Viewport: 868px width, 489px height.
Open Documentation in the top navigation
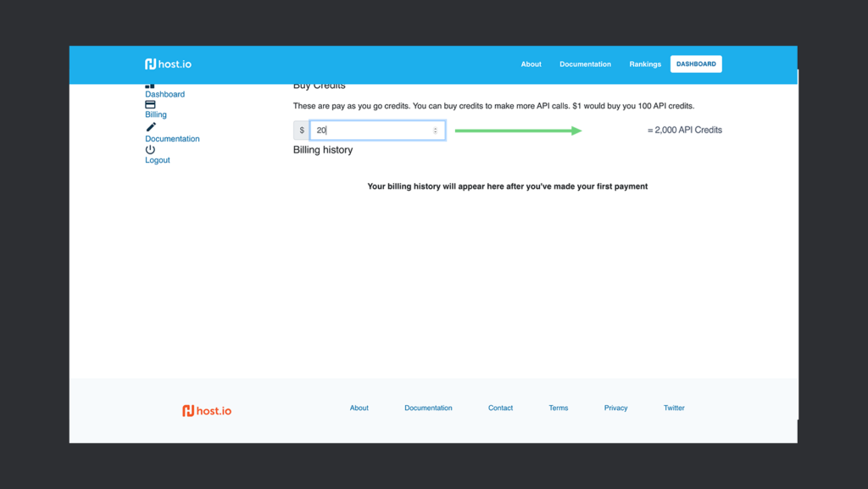[x=585, y=64]
